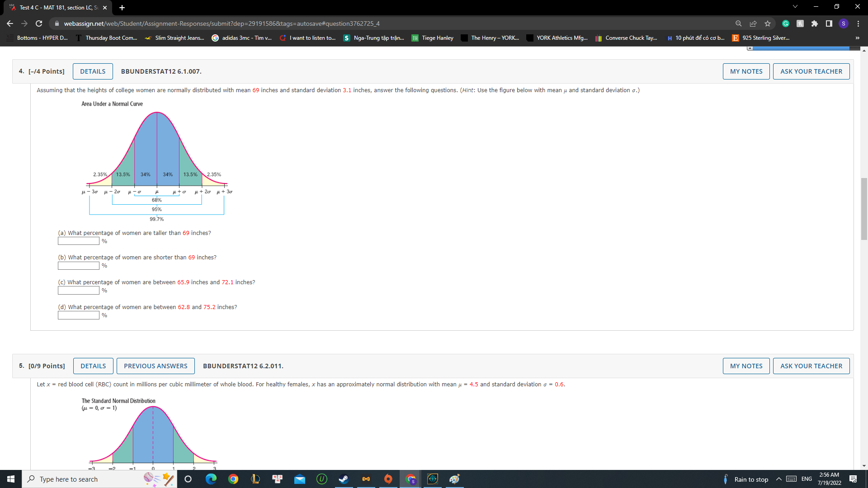Image resolution: width=868 pixels, height=488 pixels.
Task: Open the tab search dropdown arrow
Action: click(x=795, y=7)
